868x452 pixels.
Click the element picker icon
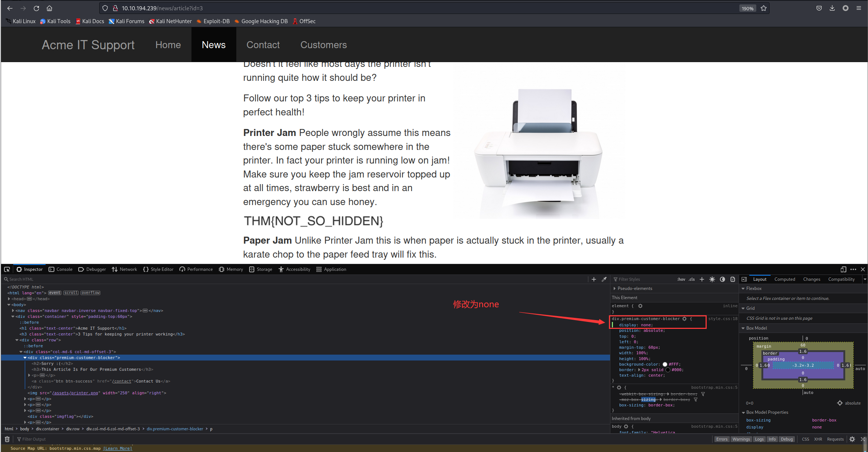[x=7, y=269]
